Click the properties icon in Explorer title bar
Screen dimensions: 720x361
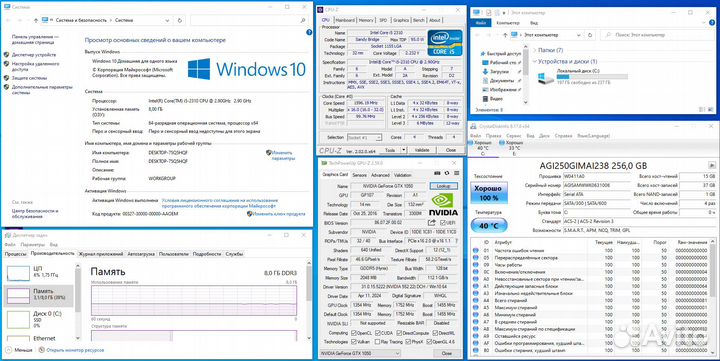pos(489,13)
